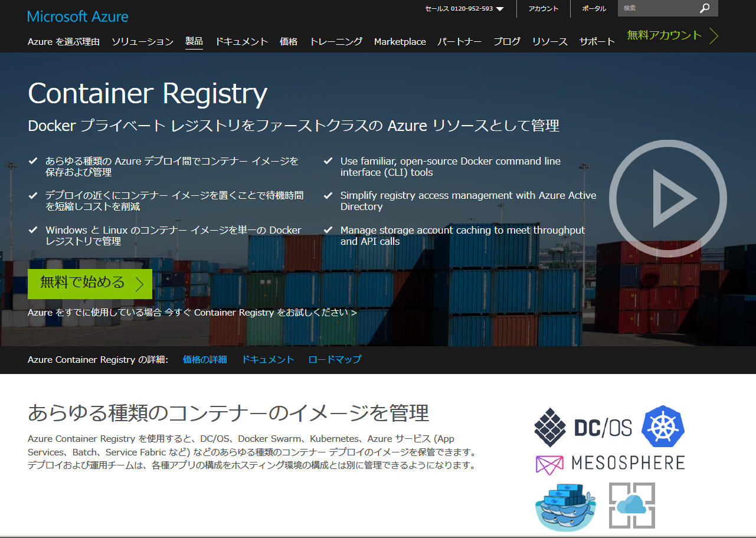Open the Azure を選ぶ理由 menu
This screenshot has width=756, height=538.
coord(64,41)
